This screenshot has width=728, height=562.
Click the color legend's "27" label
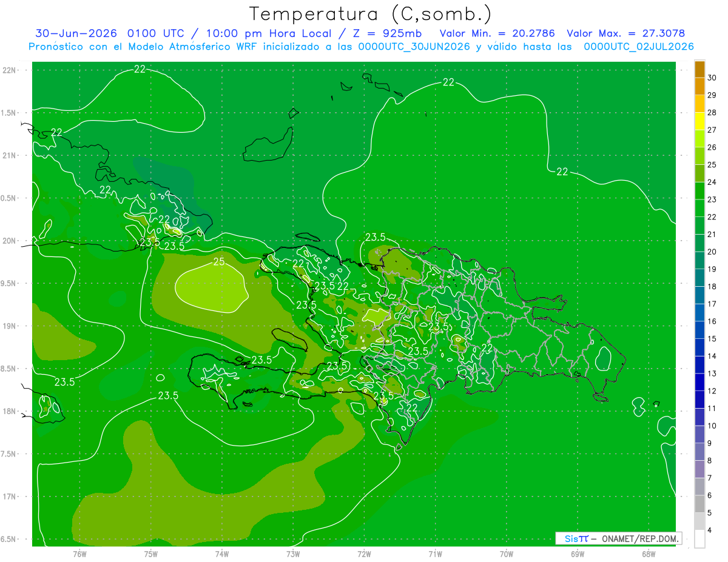coord(712,130)
